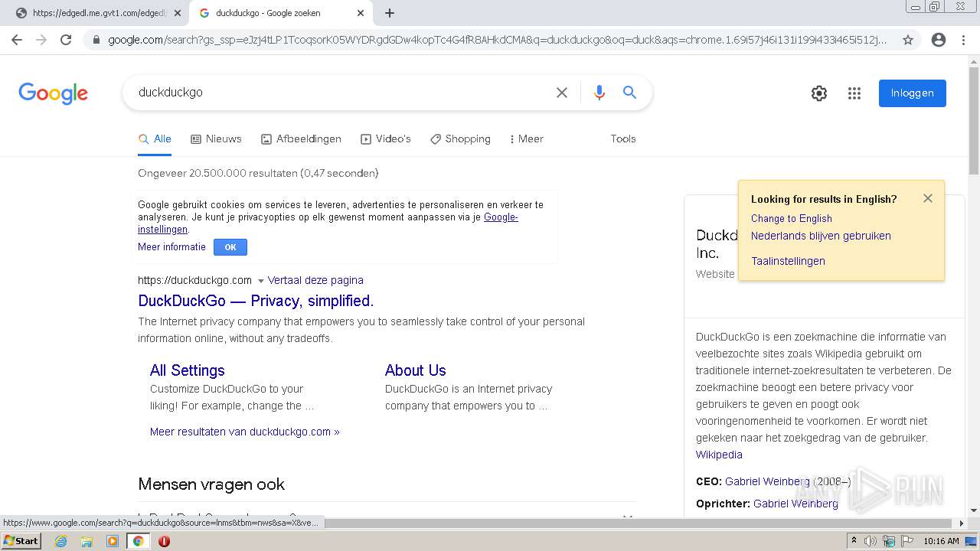Show hidden system tray icons

coord(854,541)
